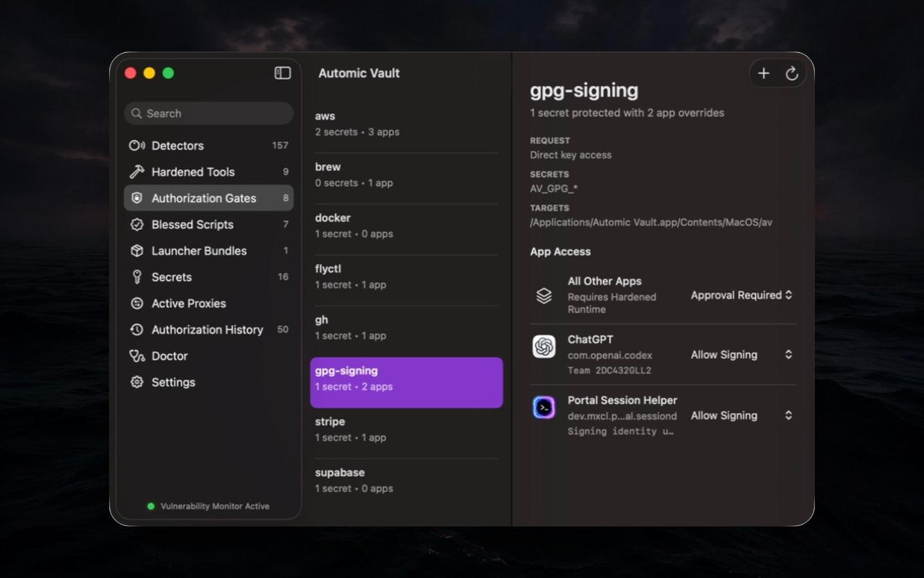Click the green Vulnerability Monitor status dot
924x578 pixels.
[151, 506]
